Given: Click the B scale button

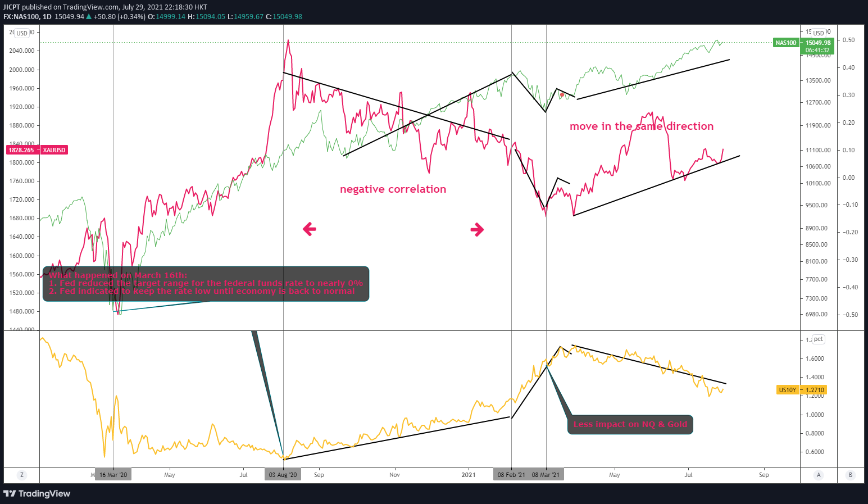Looking at the screenshot, I should 851,475.
